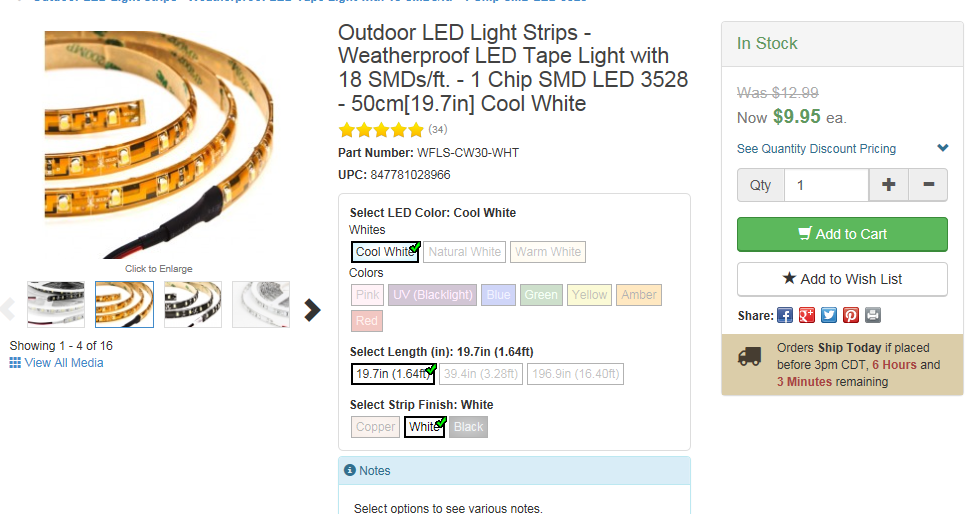Share product on Google Plus
971x514 pixels.
807,315
